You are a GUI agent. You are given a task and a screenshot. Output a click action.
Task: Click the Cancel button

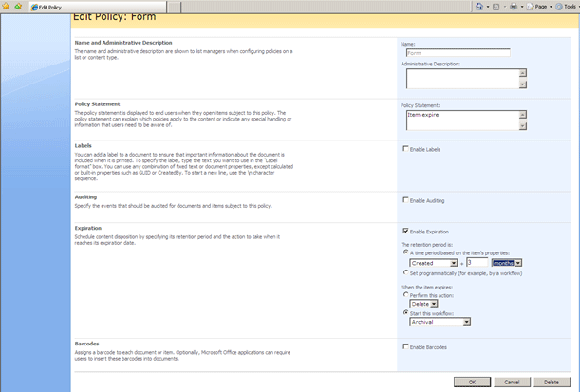(512, 382)
